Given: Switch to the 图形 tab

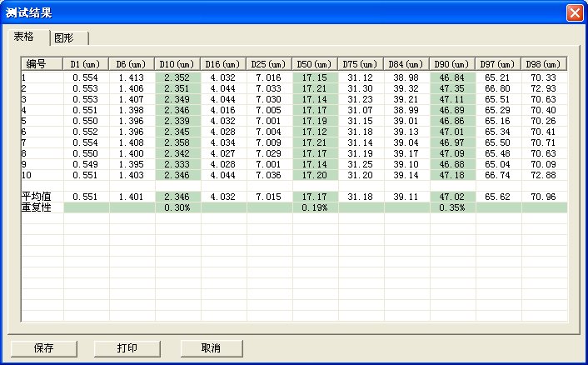Looking at the screenshot, I should coord(69,37).
